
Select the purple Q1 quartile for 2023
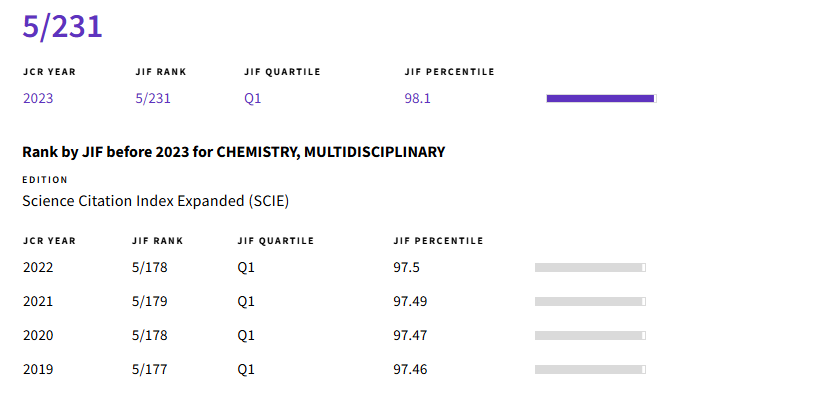pyautogui.click(x=253, y=98)
